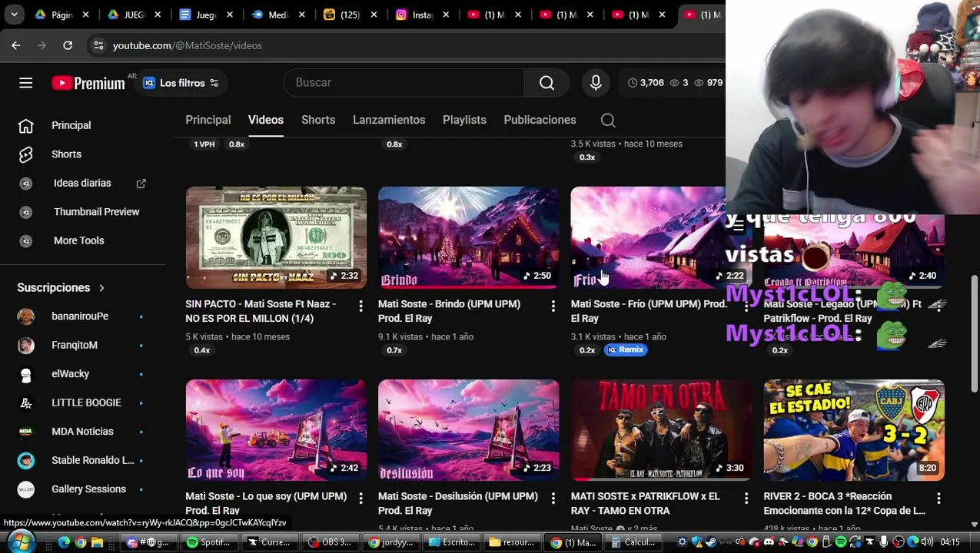Open more options for RIVER 2 - BOCA 3
Viewport: 980px width, 553px height.
pyautogui.click(x=938, y=498)
